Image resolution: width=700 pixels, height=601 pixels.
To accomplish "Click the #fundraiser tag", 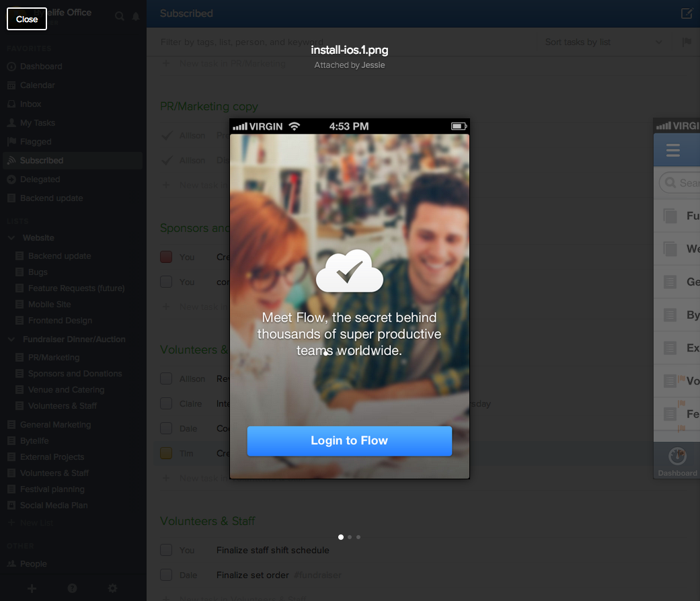I will [x=318, y=575].
